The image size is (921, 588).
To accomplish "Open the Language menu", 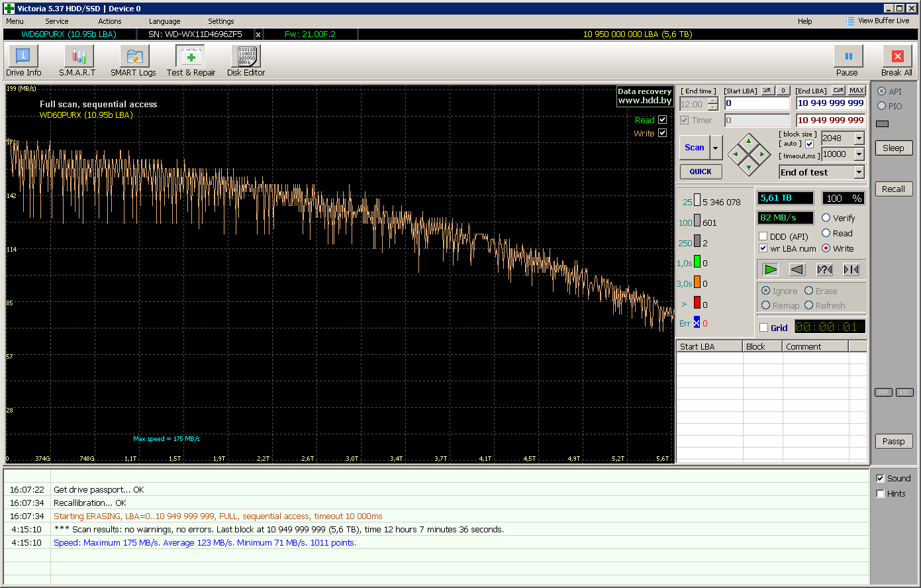I will pos(164,21).
